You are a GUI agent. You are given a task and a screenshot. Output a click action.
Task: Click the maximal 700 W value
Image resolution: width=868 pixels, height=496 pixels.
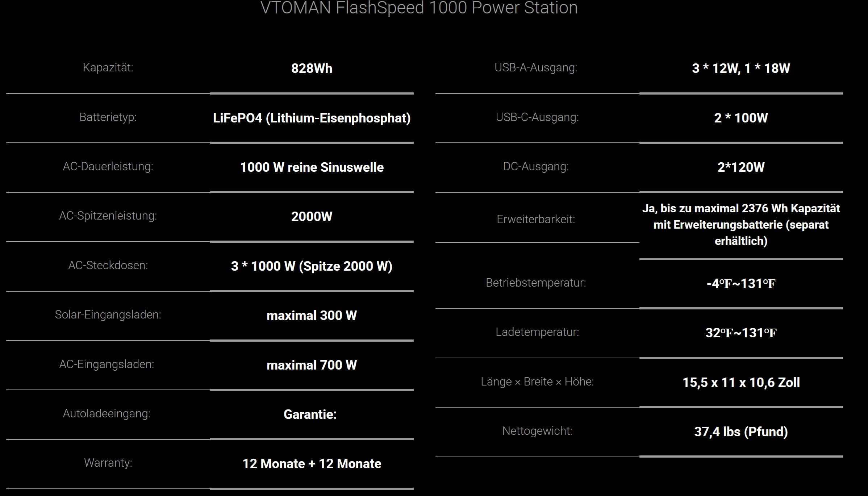click(x=312, y=365)
